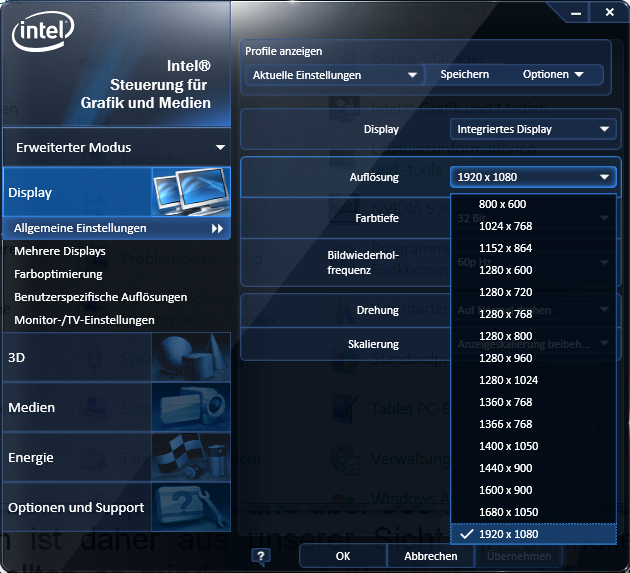Screen dimensions: 630x573
Task: Choose 1280 x 960 resolution
Action: pyautogui.click(x=533, y=358)
